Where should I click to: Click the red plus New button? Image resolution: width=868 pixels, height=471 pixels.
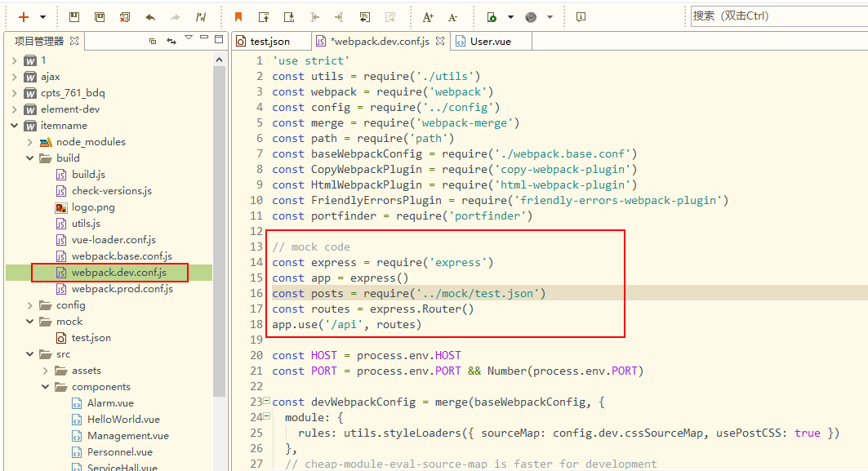[23, 17]
